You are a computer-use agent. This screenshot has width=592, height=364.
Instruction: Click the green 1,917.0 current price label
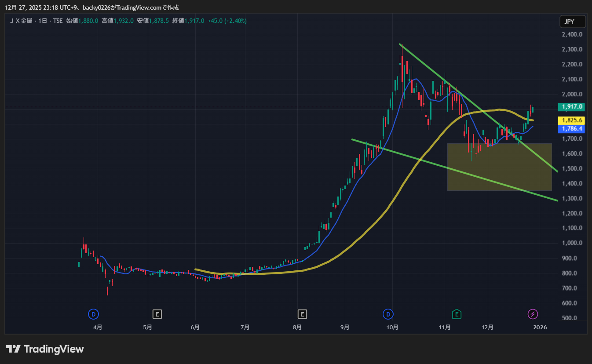click(572, 107)
